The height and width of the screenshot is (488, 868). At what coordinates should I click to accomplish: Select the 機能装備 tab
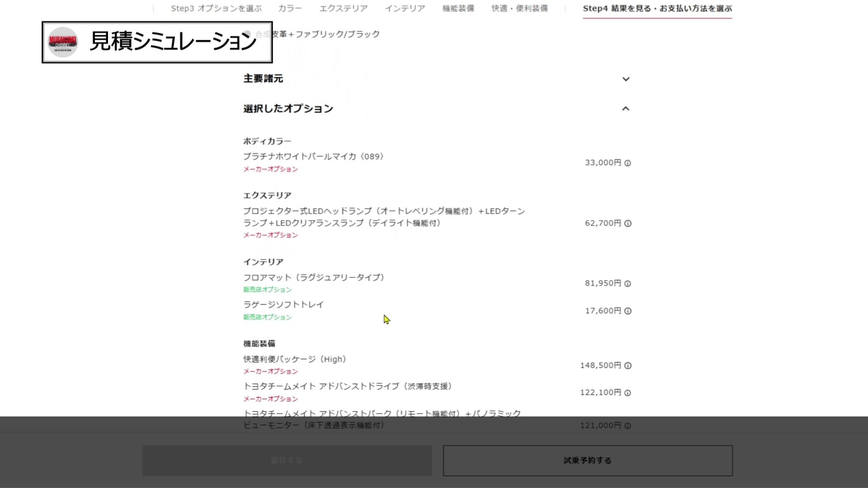pos(458,9)
